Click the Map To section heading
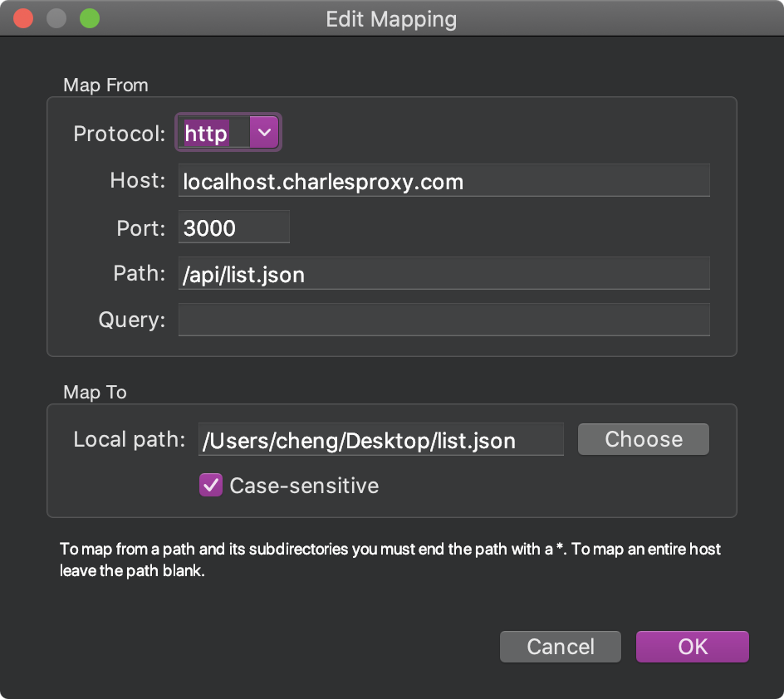Screen dimensions: 784x699 [x=95, y=392]
